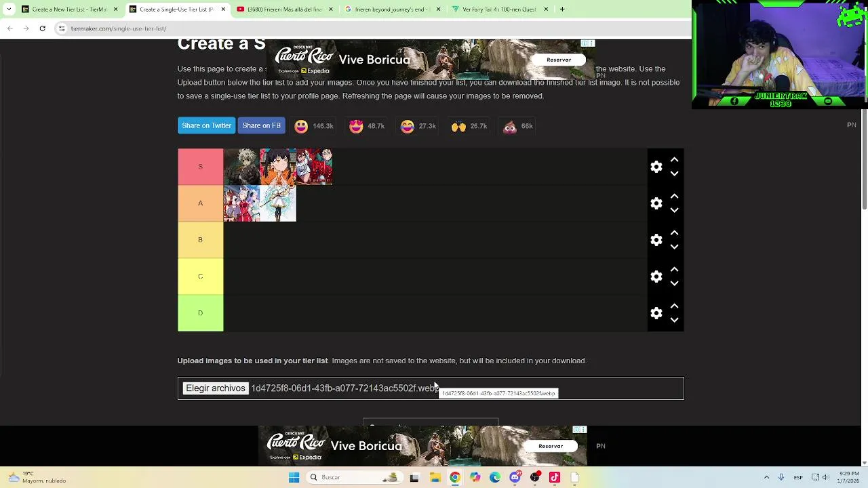Open settings gear for D tier row
This screenshot has width=868, height=488.
[656, 313]
